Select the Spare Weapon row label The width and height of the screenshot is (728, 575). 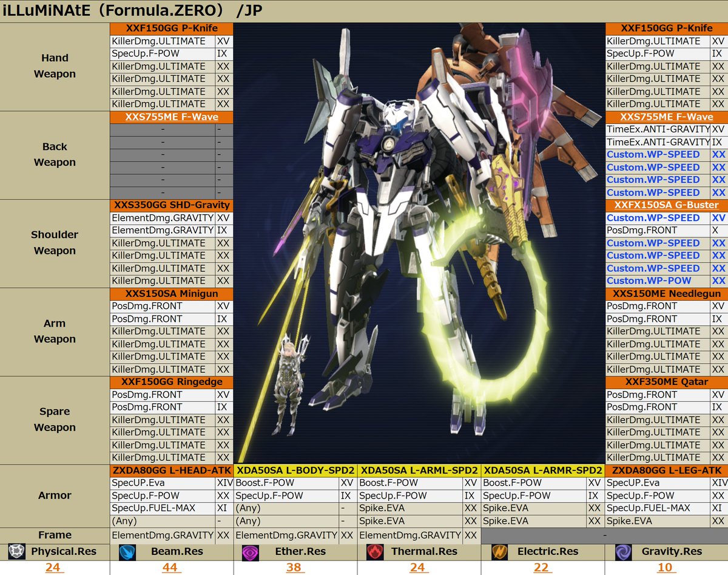tap(55, 420)
